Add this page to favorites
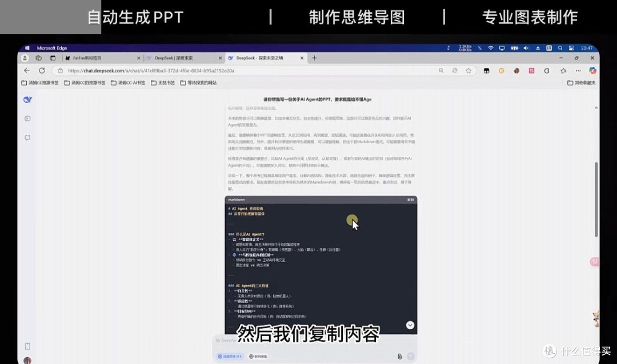 [468, 71]
